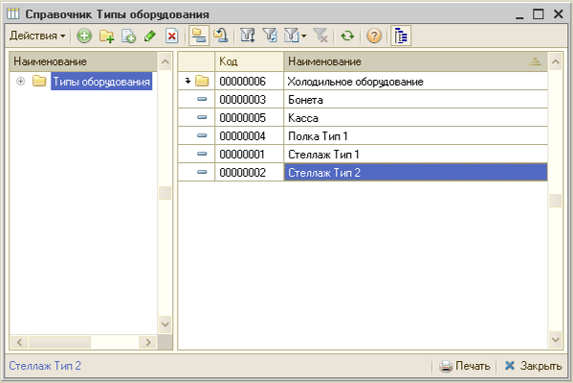Select Типы оборудования folder in tree
This screenshot has height=383, width=573.
(101, 81)
